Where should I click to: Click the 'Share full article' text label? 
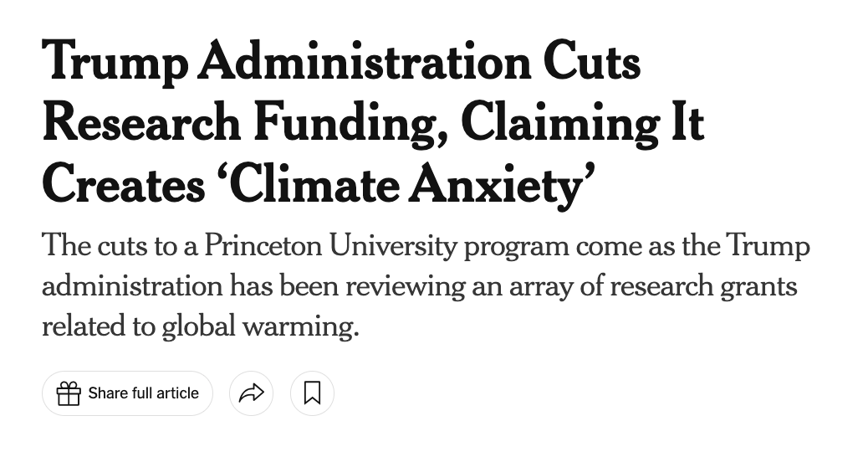pos(143,393)
